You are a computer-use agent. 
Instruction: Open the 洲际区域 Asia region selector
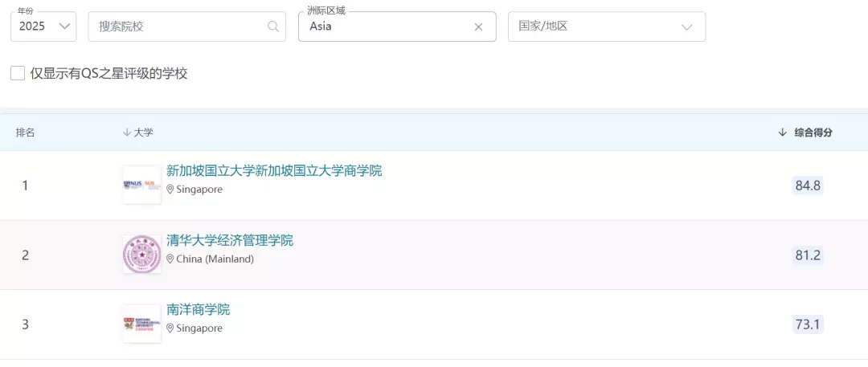pyautogui.click(x=397, y=27)
